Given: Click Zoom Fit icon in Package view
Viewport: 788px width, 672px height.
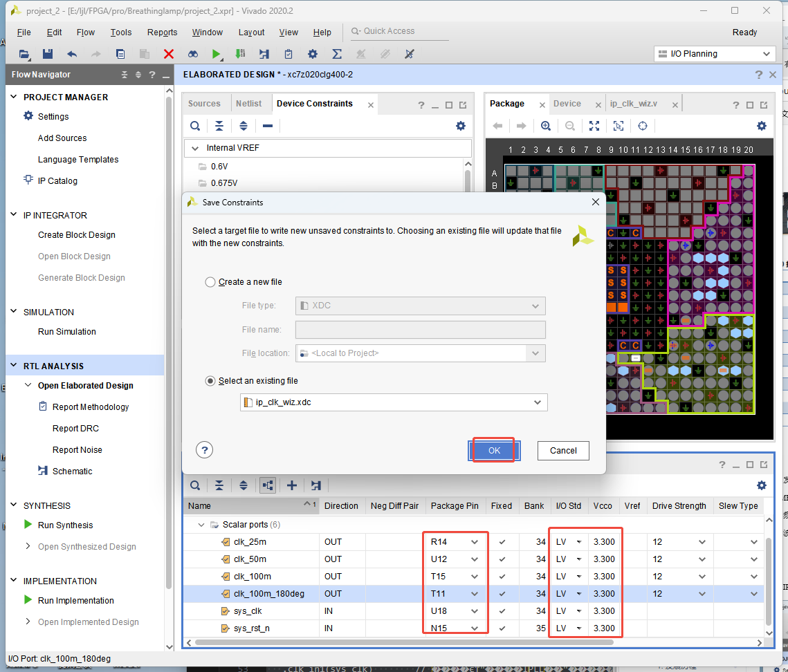Looking at the screenshot, I should [x=594, y=126].
